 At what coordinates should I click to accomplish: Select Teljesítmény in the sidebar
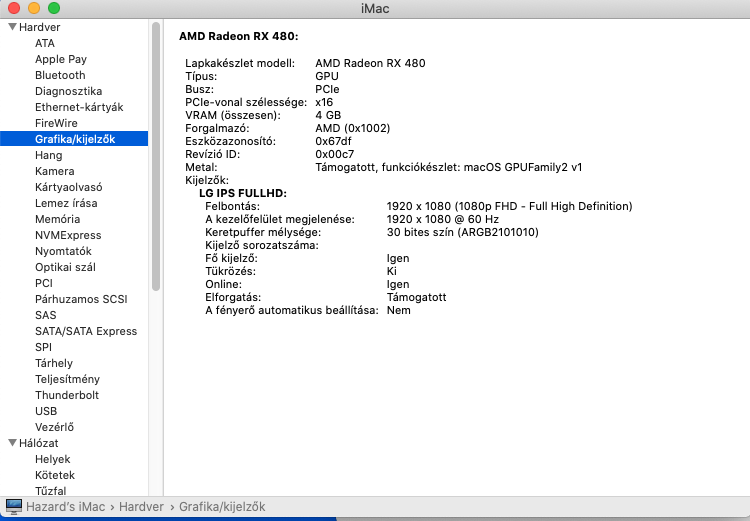coord(67,379)
